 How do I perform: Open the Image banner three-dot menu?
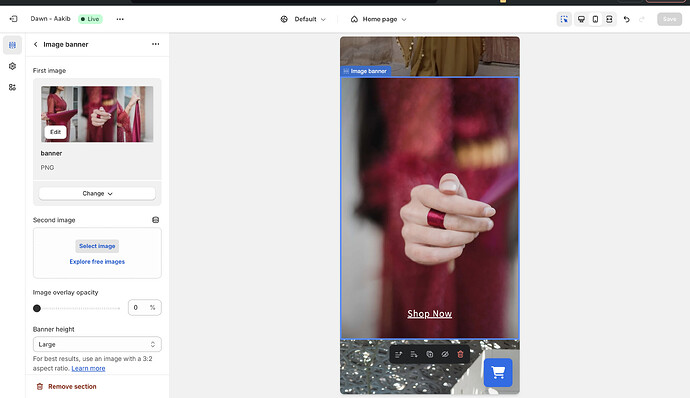point(155,44)
